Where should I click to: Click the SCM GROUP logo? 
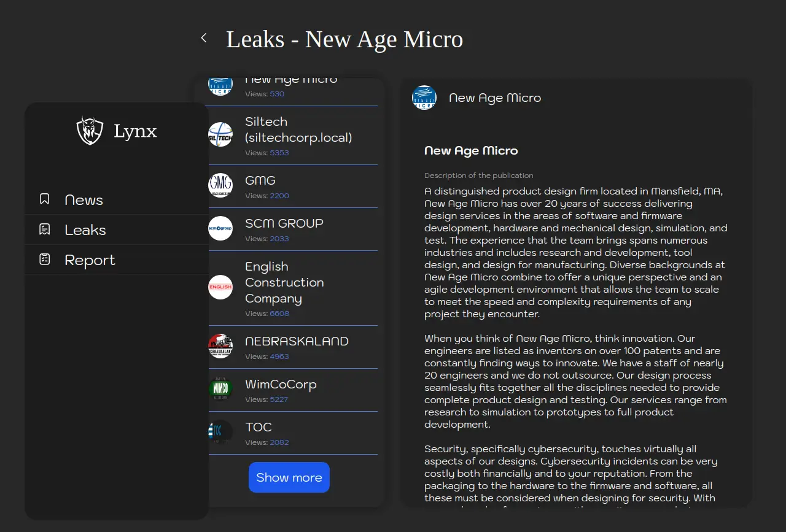coord(220,228)
